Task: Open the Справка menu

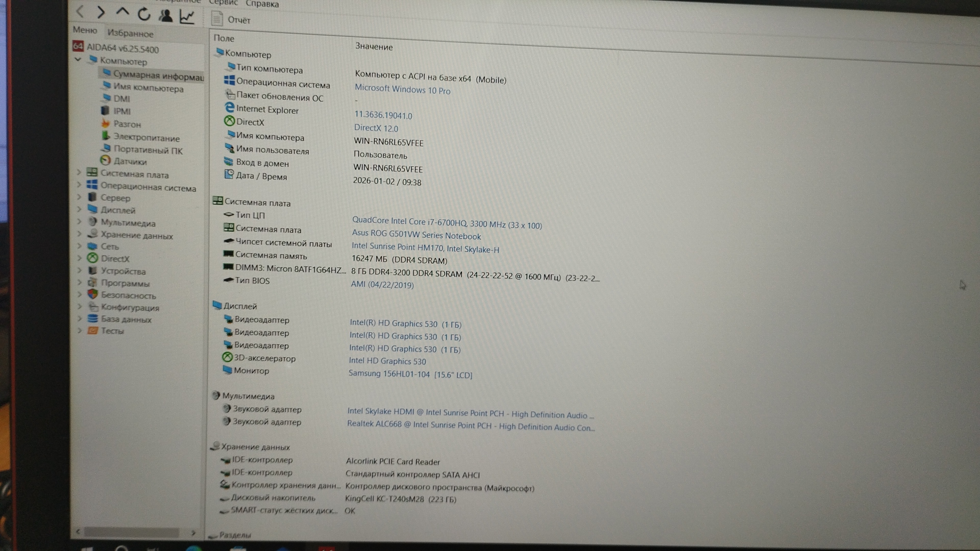Action: pyautogui.click(x=262, y=4)
